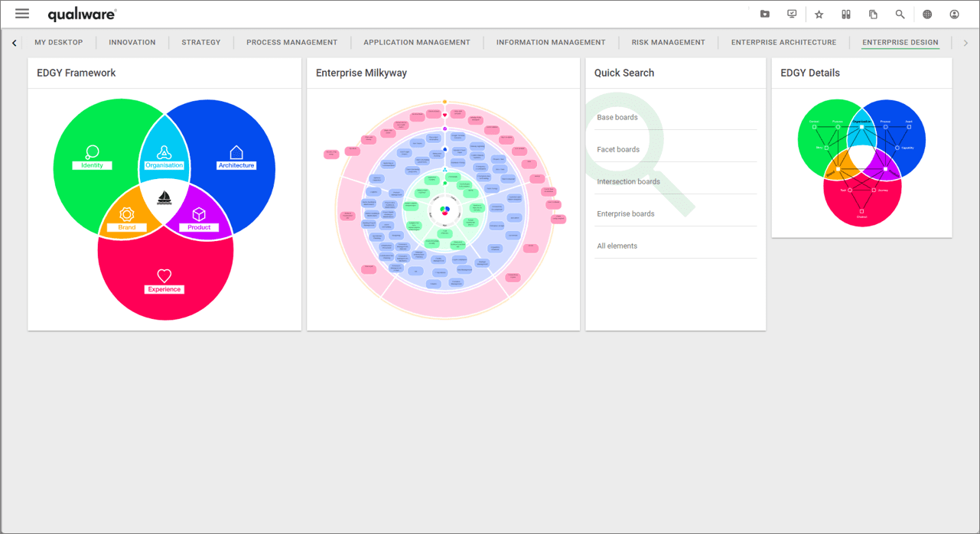This screenshot has width=980, height=534.
Task: Open the hamburger main menu
Action: click(22, 14)
